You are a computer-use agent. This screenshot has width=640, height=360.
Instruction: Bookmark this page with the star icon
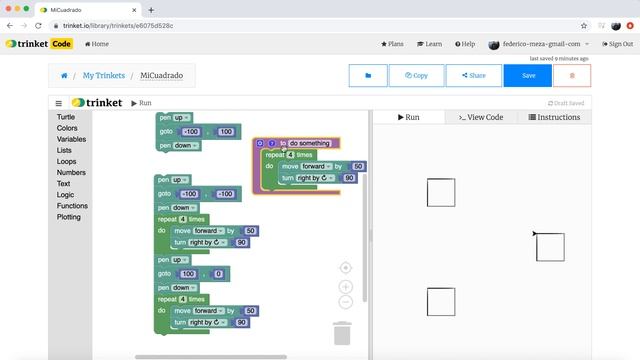click(584, 26)
